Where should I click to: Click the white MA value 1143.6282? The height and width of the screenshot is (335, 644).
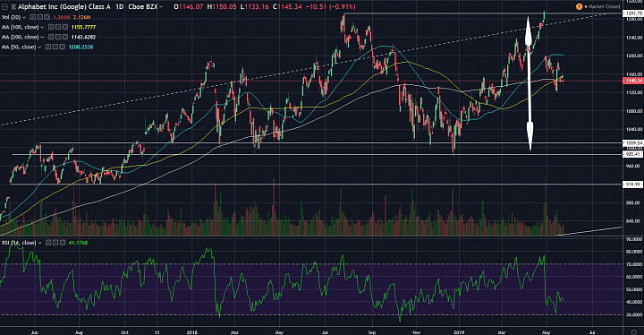tap(83, 37)
